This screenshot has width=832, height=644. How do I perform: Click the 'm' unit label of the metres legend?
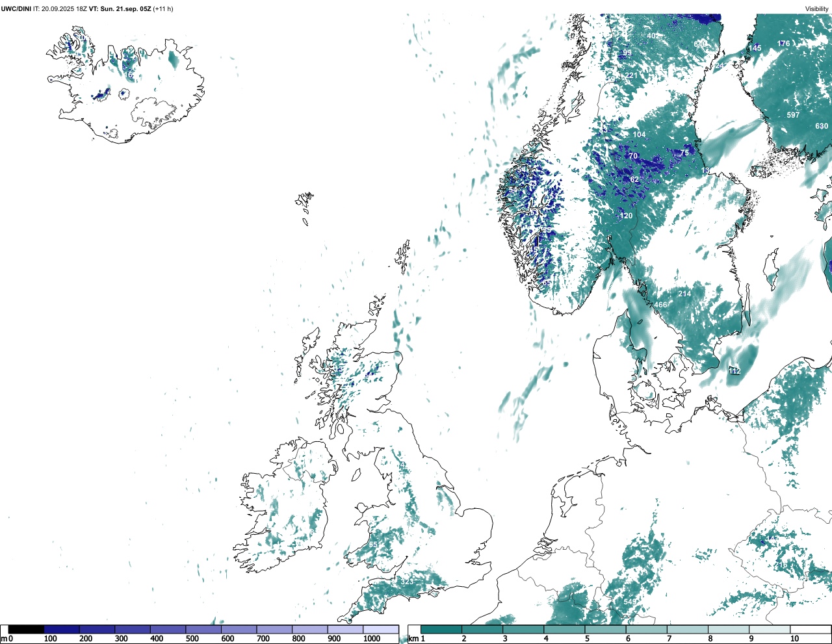coord(4,639)
